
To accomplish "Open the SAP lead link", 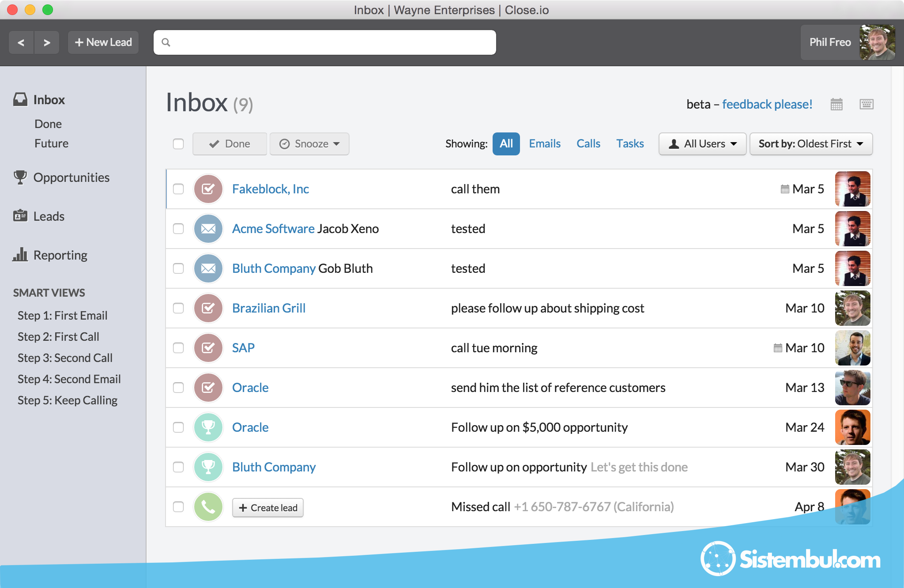I will [x=243, y=348].
